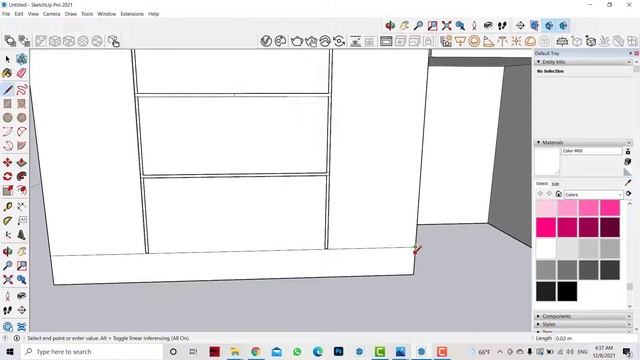
Task: Activate the Tape Measure tool
Action: click(7, 207)
